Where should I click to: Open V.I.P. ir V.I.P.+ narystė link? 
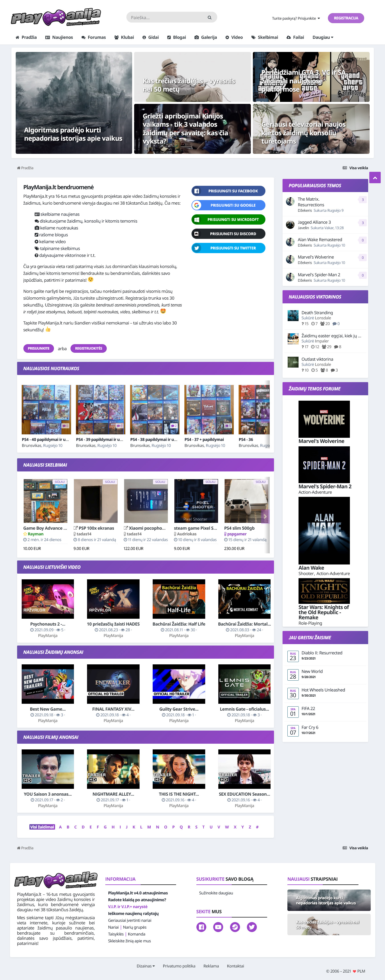click(128, 907)
